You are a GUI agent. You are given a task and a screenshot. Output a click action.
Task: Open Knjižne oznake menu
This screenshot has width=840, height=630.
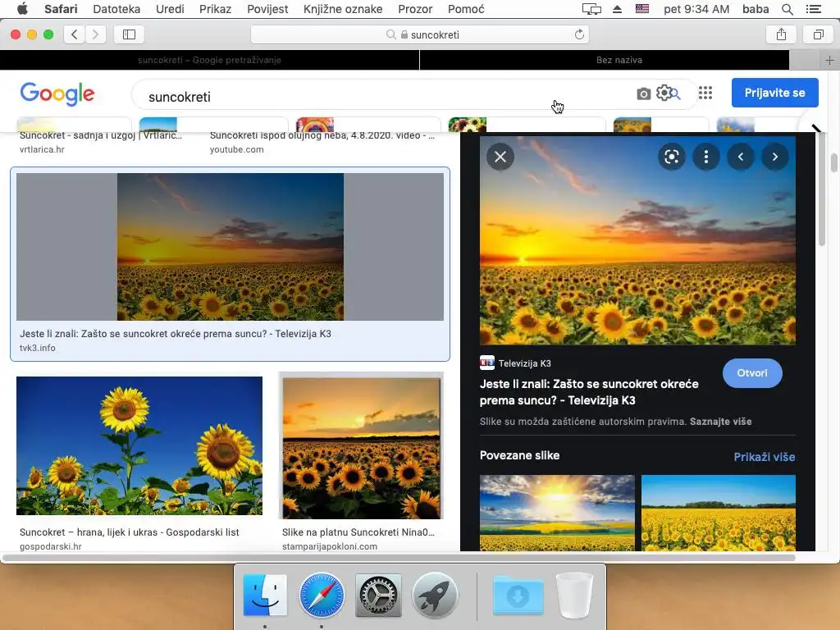click(343, 9)
